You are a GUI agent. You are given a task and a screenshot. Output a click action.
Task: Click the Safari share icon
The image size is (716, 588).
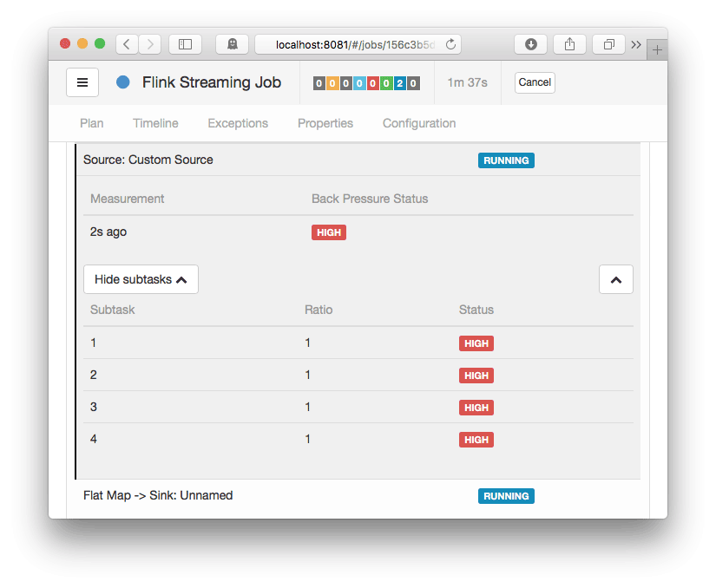pos(570,44)
